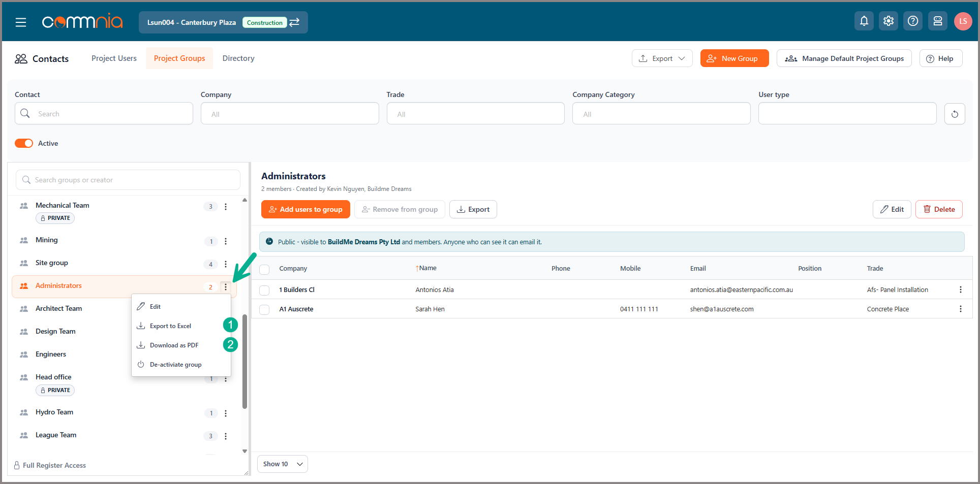
Task: Delete the Administrators group
Action: pyautogui.click(x=939, y=209)
